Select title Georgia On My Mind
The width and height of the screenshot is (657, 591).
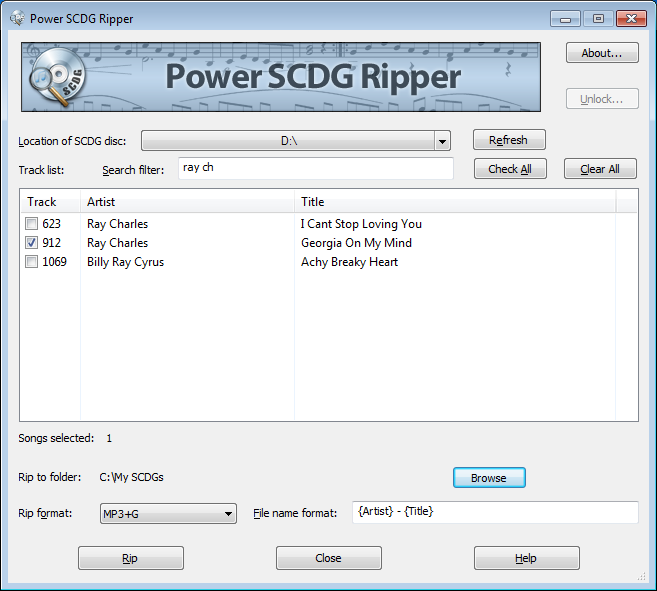coord(356,243)
